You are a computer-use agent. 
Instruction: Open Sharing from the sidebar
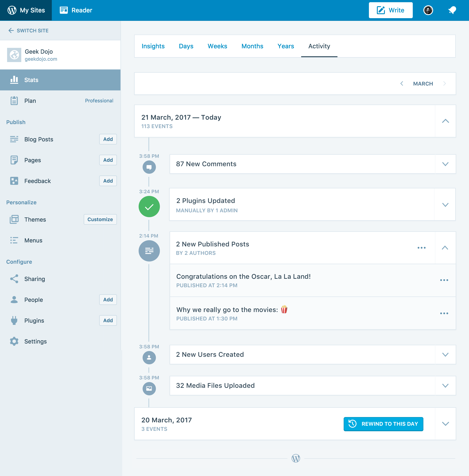pyautogui.click(x=35, y=279)
